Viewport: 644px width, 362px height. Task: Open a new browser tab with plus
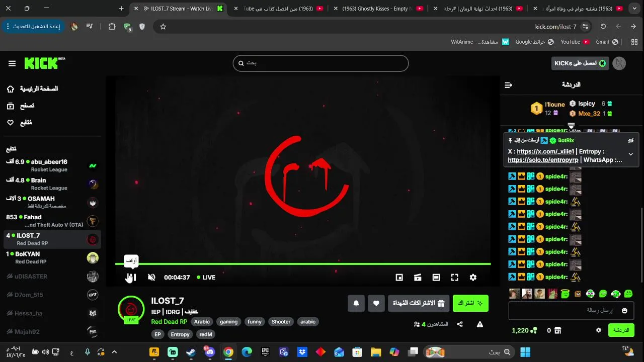(121, 9)
